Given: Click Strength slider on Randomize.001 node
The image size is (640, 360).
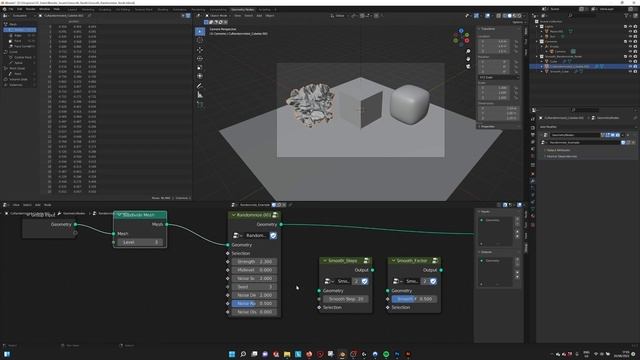Looking at the screenshot, I should [254, 262].
